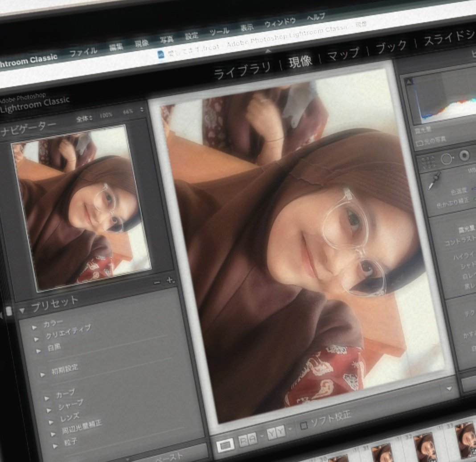
Task: Toggle the R|A before/after view icon
Action: tap(247, 439)
